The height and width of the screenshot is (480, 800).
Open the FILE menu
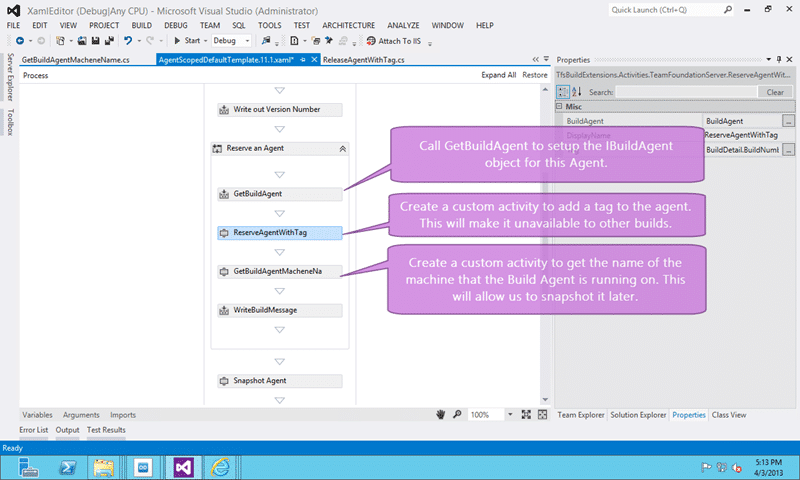tap(13, 25)
